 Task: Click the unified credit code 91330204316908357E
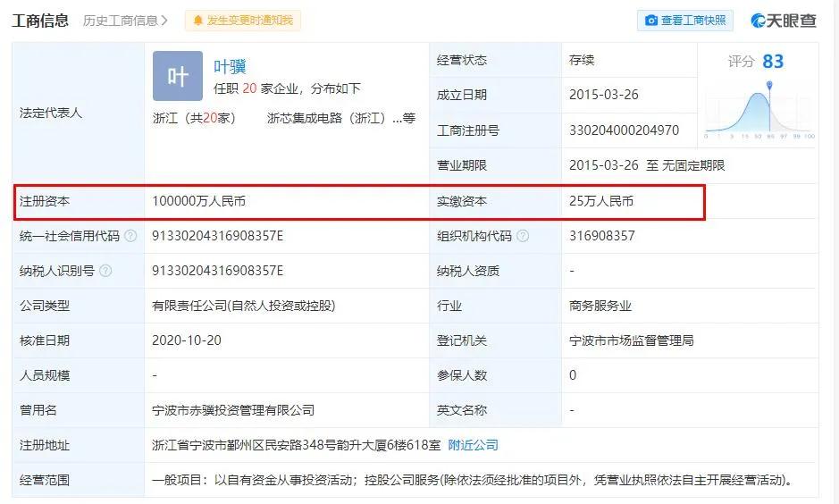217,236
